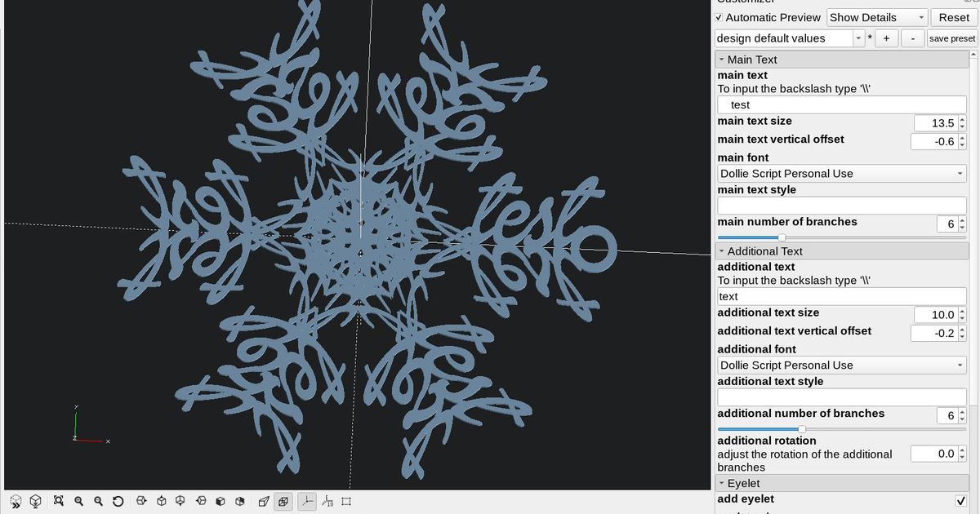
Task: Open the additional font selector
Action: click(x=841, y=365)
